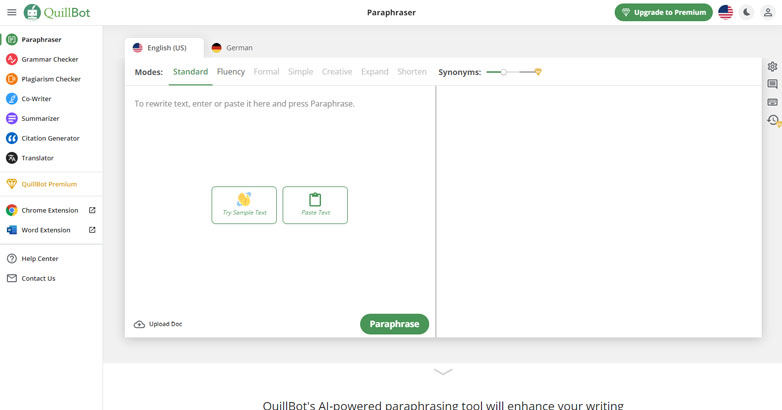Show the history panel icon

pyautogui.click(x=772, y=120)
